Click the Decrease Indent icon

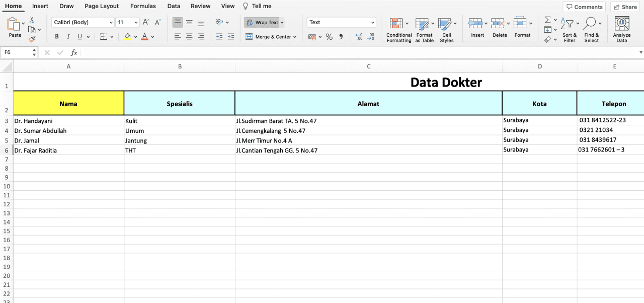click(x=219, y=36)
